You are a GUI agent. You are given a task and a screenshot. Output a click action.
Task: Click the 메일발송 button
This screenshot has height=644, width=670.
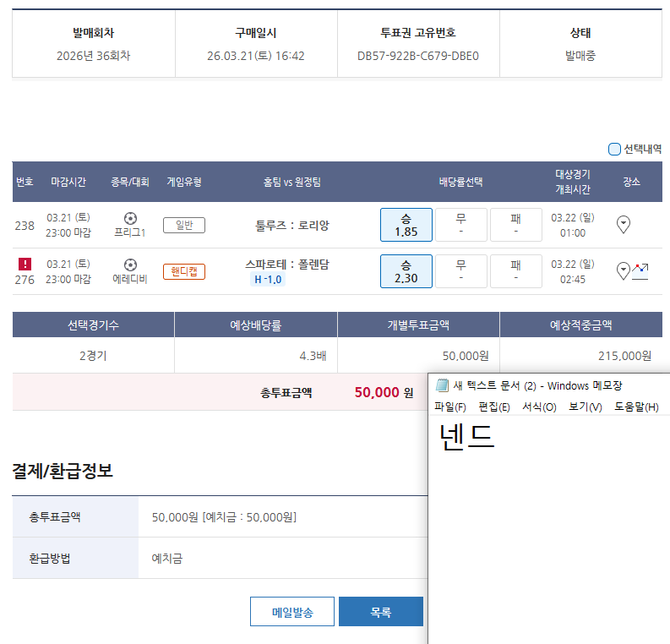(x=292, y=612)
